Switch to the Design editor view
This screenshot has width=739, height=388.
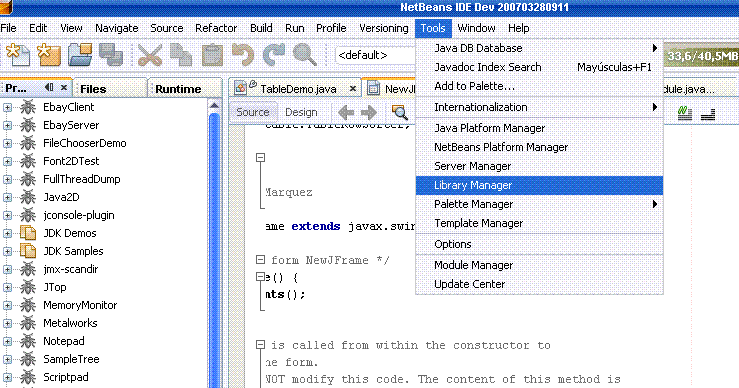[x=301, y=112]
